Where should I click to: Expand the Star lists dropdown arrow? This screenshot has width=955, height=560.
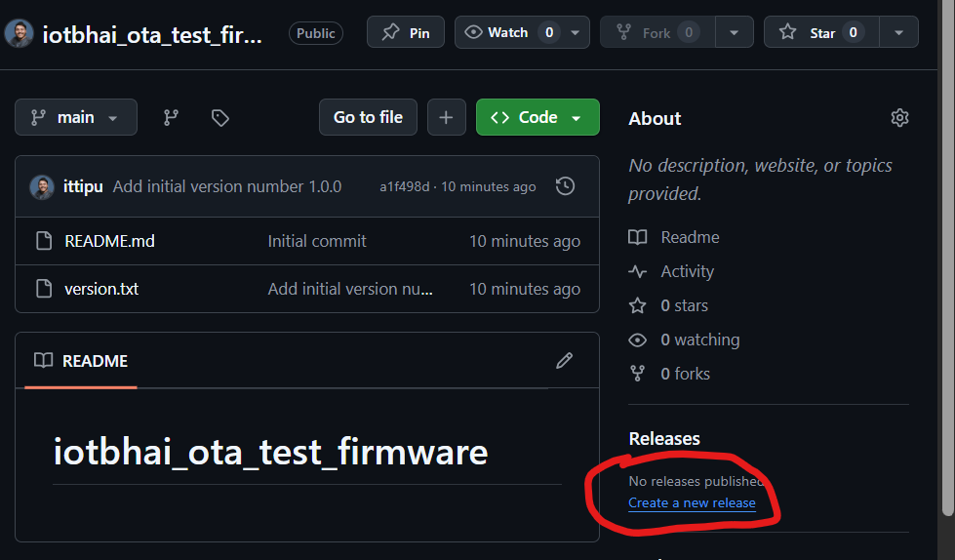pyautogui.click(x=898, y=32)
